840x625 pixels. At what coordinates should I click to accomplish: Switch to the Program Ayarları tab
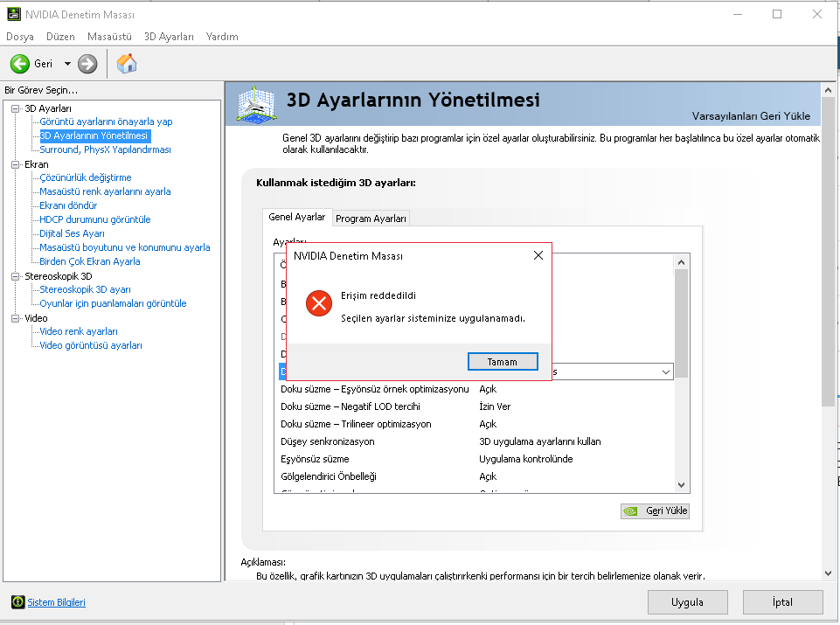pos(371,219)
